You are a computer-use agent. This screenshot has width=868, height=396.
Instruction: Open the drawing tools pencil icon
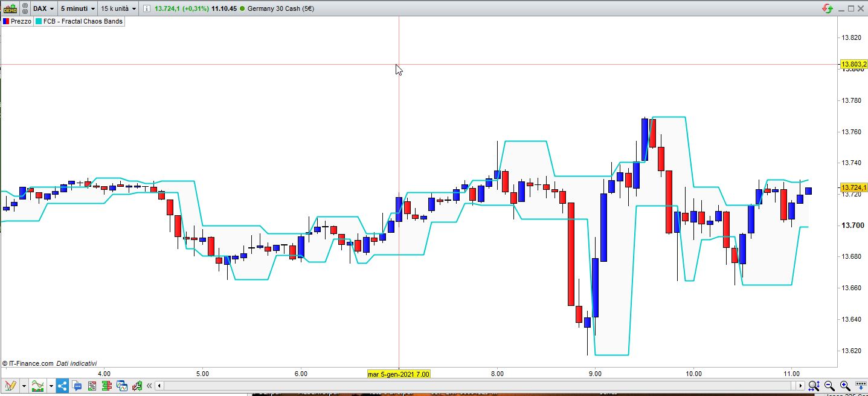[10, 386]
